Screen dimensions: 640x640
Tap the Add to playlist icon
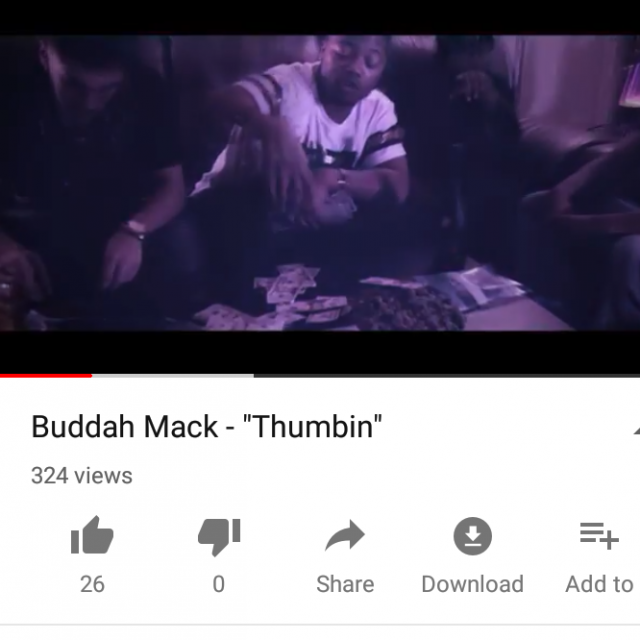[x=599, y=536]
